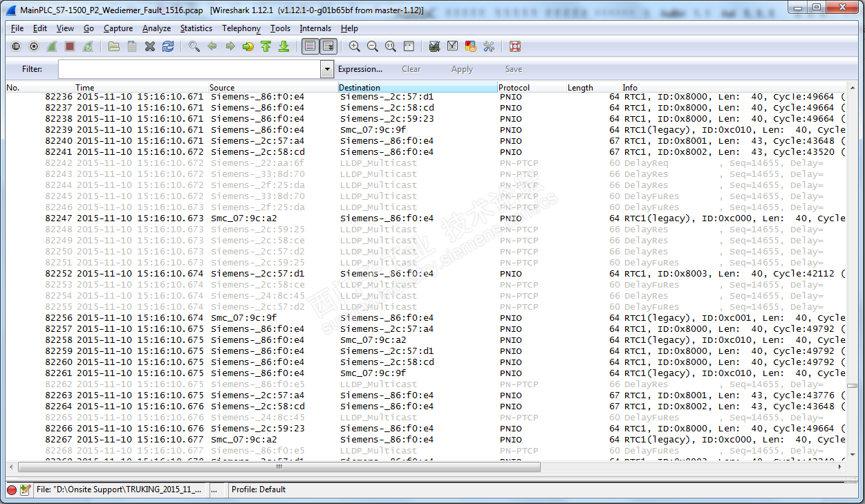865x504 pixels.
Task: Click the Expression... button
Action: [360, 69]
